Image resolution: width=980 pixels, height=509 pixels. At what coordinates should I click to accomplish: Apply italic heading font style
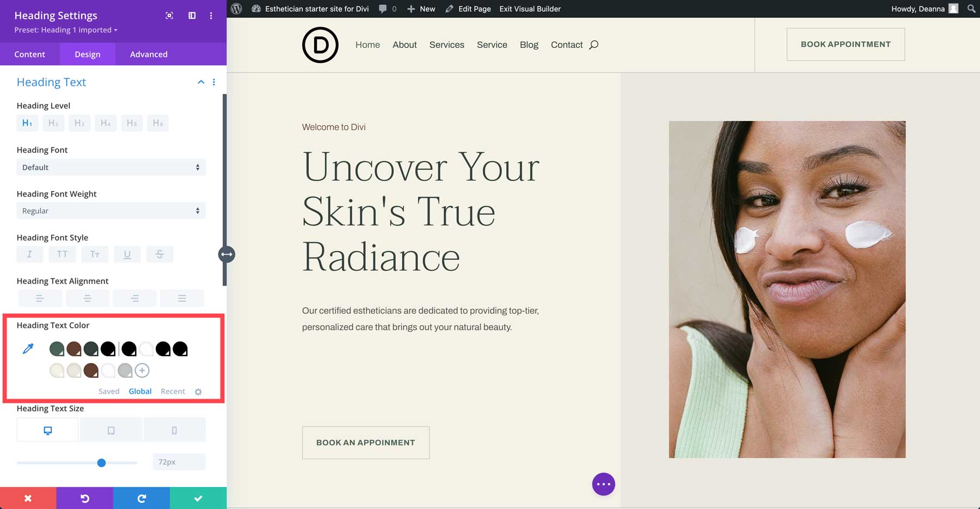tap(29, 254)
